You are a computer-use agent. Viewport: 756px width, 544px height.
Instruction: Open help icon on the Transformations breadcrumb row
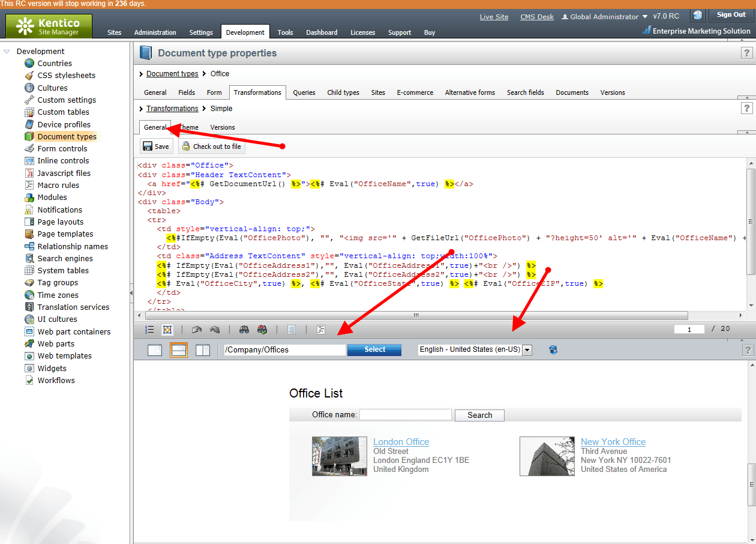[x=747, y=108]
